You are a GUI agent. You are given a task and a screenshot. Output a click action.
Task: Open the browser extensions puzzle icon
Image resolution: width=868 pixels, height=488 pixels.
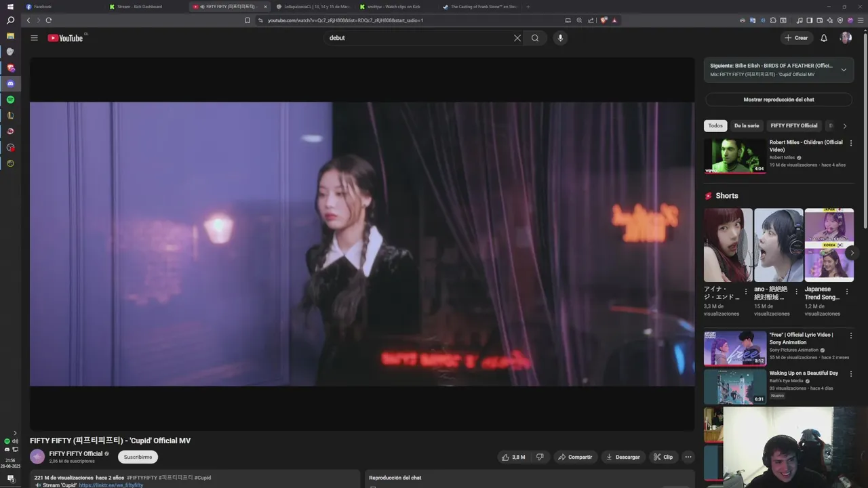(x=773, y=20)
